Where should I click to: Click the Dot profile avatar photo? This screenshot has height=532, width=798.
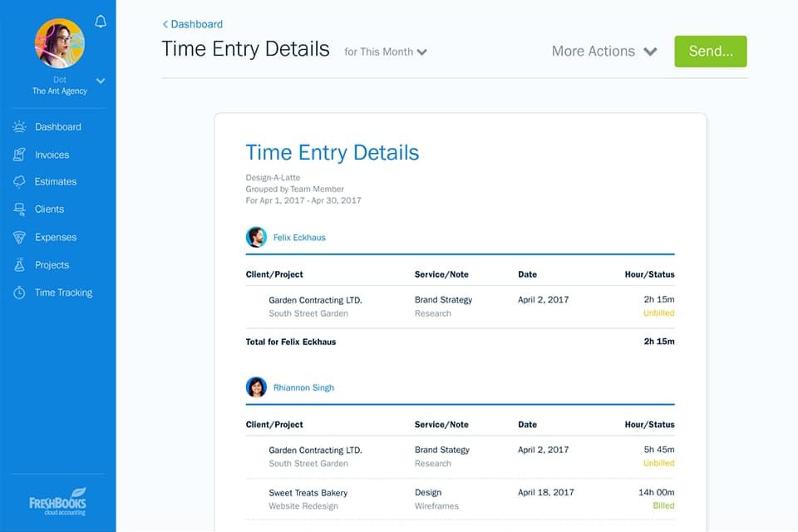click(x=60, y=43)
